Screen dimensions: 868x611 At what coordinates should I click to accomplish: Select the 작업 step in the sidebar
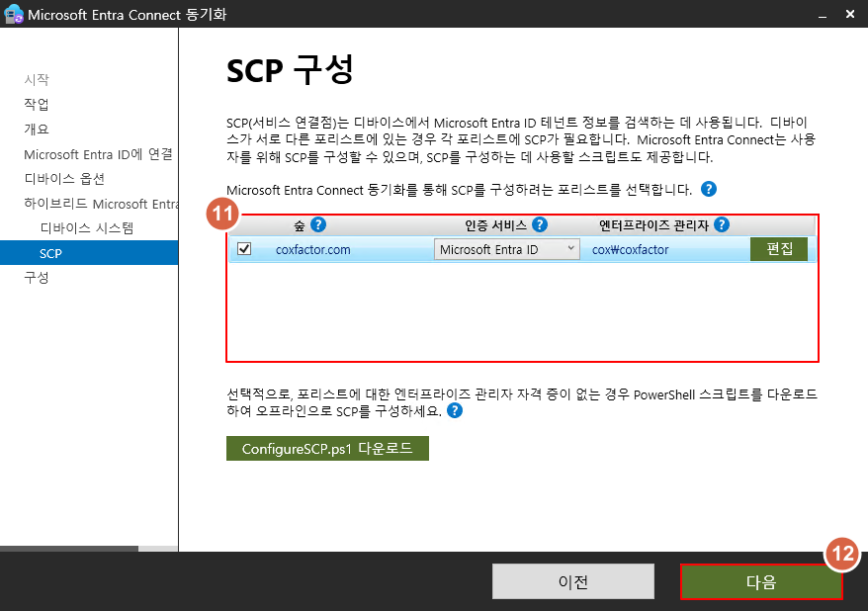pyautogui.click(x=37, y=104)
